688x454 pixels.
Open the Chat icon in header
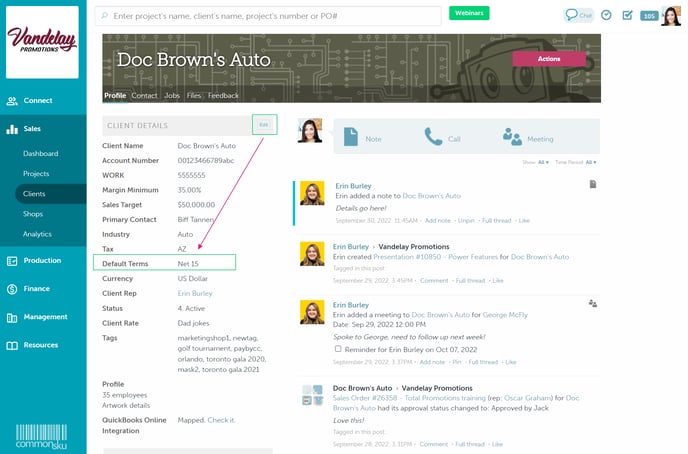click(x=578, y=15)
